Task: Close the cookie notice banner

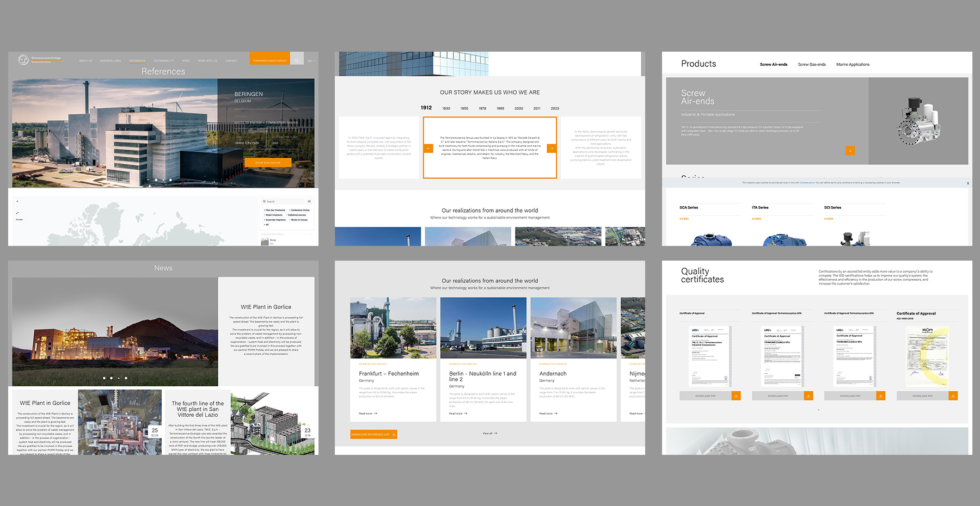Action: pyautogui.click(x=967, y=183)
